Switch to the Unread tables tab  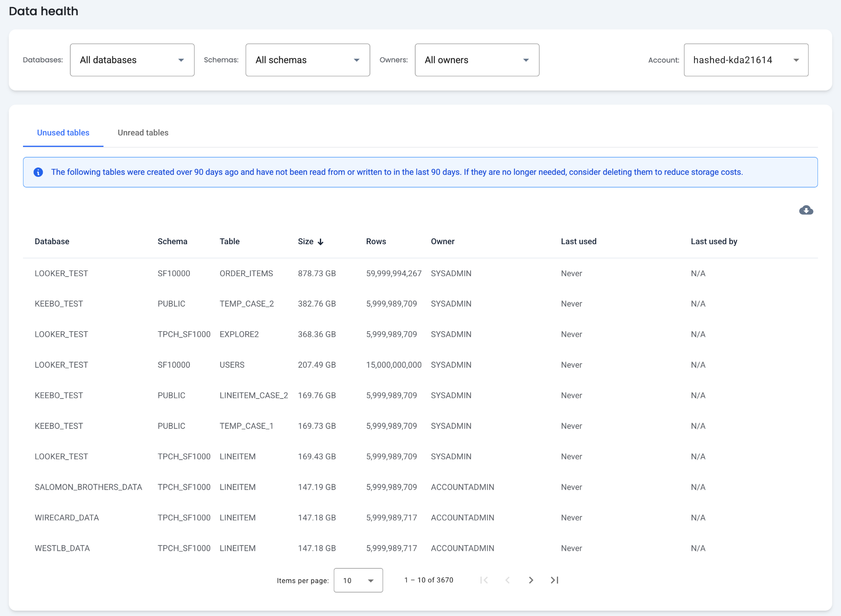[x=143, y=133]
